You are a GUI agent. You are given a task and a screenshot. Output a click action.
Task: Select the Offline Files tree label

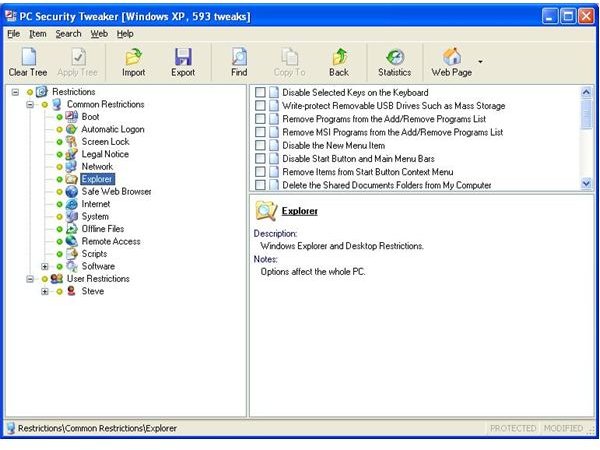click(x=103, y=229)
